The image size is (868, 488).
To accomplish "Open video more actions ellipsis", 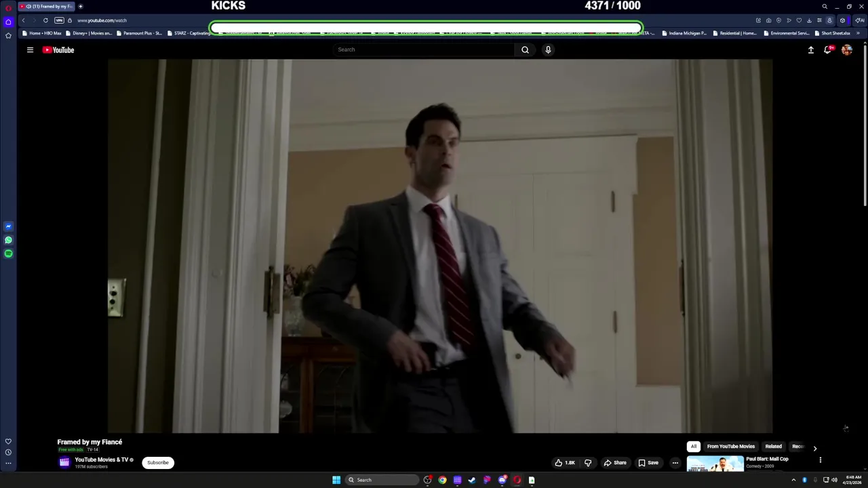I will (x=675, y=463).
